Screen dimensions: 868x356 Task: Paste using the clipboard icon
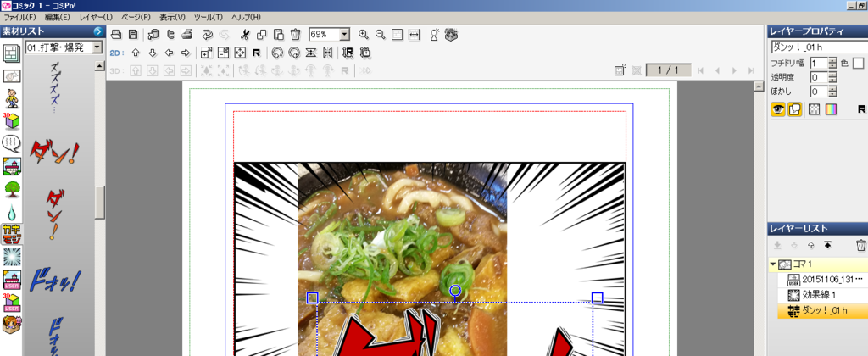click(278, 34)
